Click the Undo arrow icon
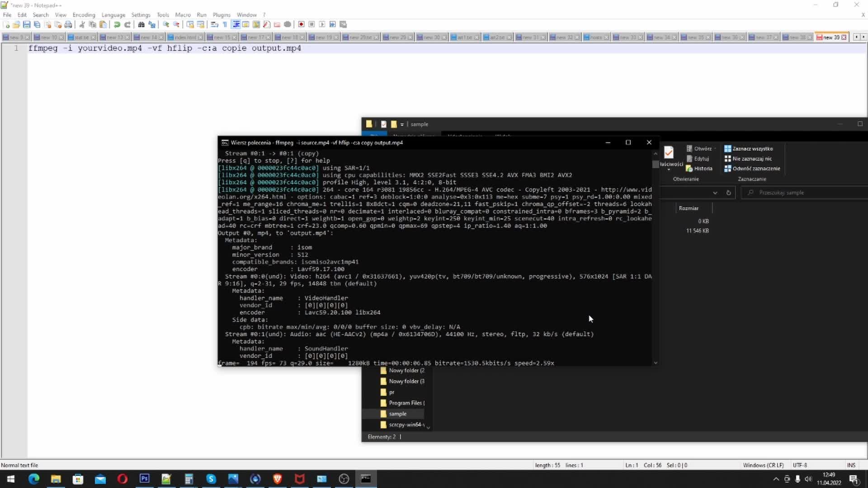This screenshot has height=488, width=868. [117, 24]
